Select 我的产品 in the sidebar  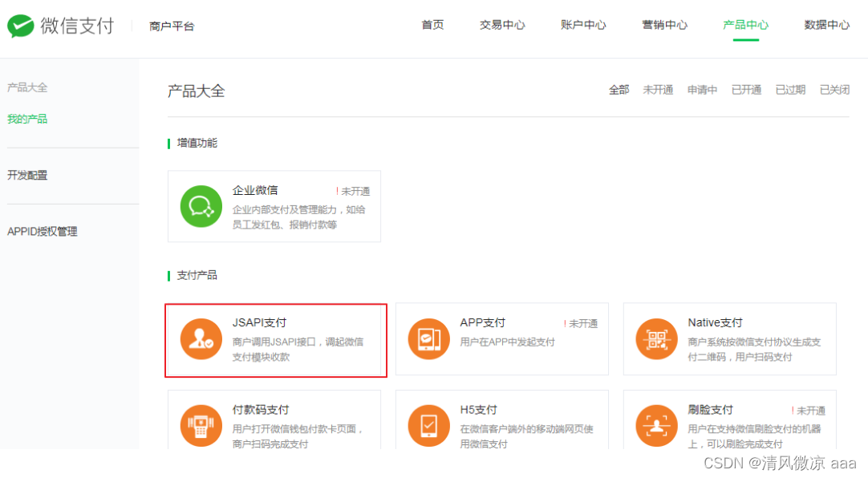click(27, 119)
